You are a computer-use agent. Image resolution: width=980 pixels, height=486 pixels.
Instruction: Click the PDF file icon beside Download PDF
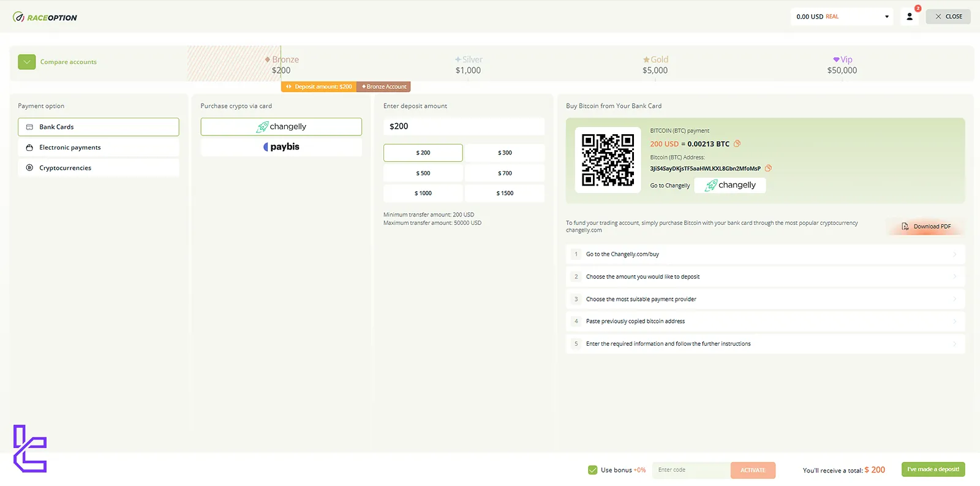905,227
